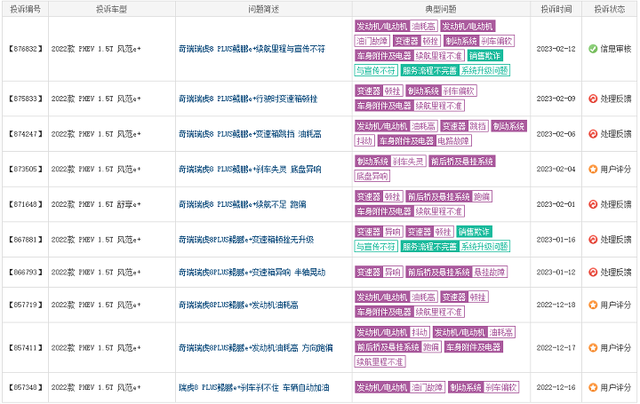
Task: Click the red status icon in row 871648
Action: [593, 203]
